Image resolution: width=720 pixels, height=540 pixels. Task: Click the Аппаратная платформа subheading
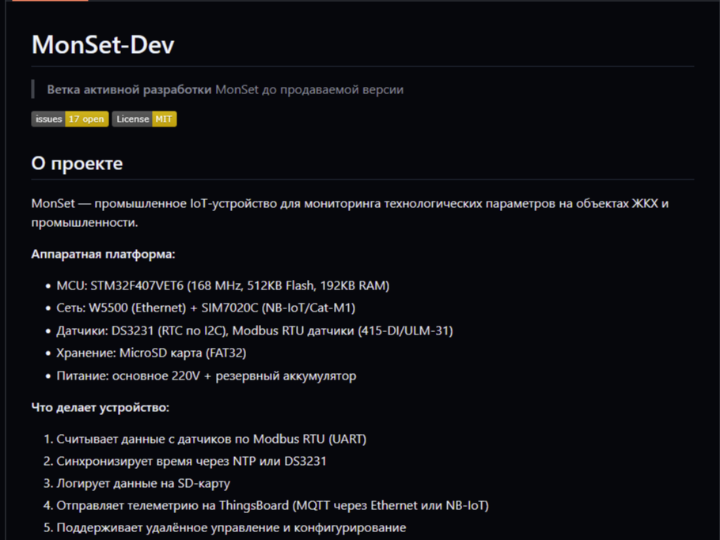click(103, 254)
